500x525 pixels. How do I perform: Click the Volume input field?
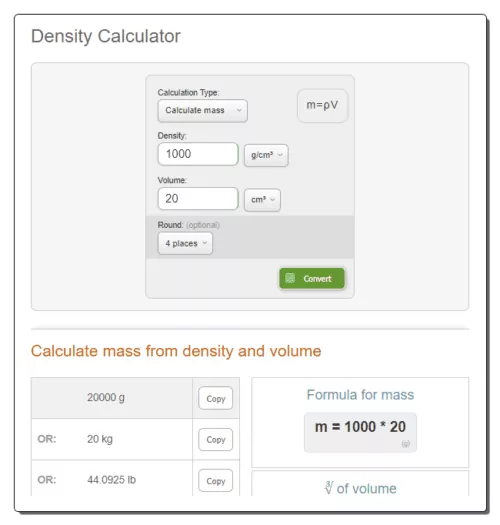tap(198, 199)
